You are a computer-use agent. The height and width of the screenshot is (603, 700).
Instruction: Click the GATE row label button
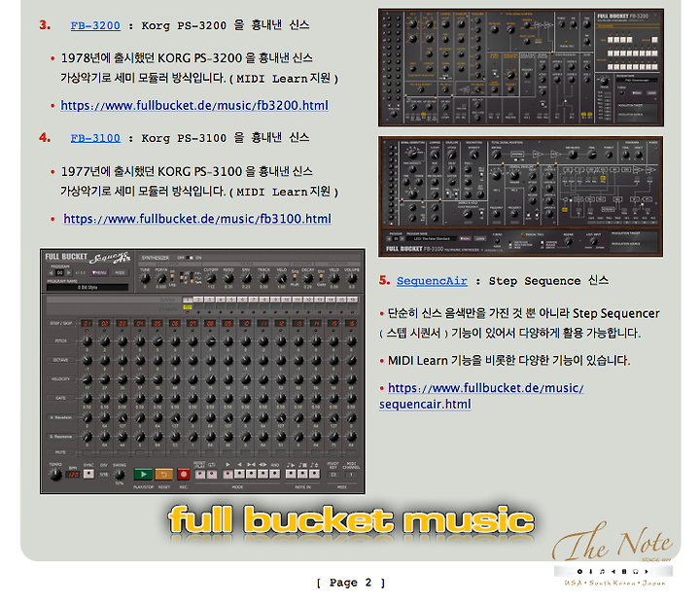coord(60,398)
